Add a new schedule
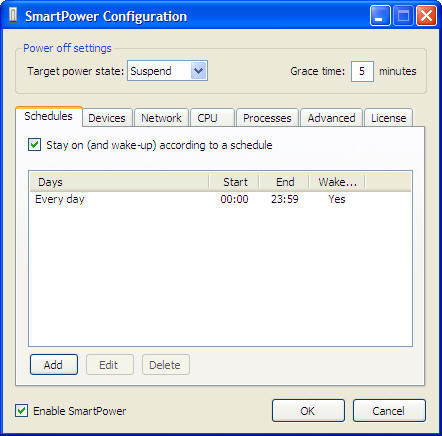Viewport: 442px width, 436px height. (x=54, y=365)
